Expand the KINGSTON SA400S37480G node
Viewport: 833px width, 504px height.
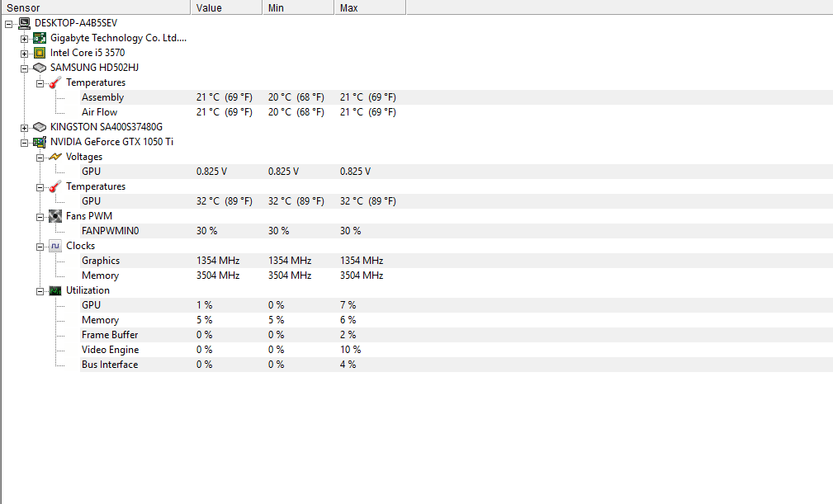point(25,128)
